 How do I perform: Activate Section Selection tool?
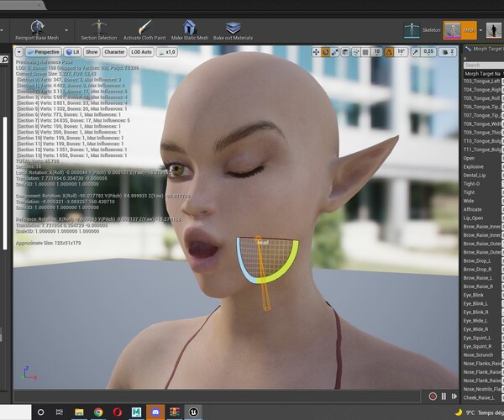(98, 30)
